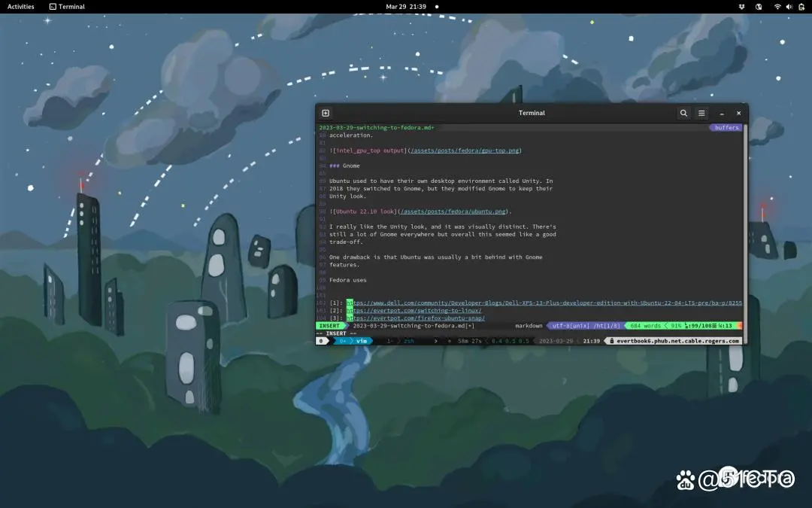Click the Terminal search magnifier icon
The height and width of the screenshot is (508, 812).
[x=683, y=113]
